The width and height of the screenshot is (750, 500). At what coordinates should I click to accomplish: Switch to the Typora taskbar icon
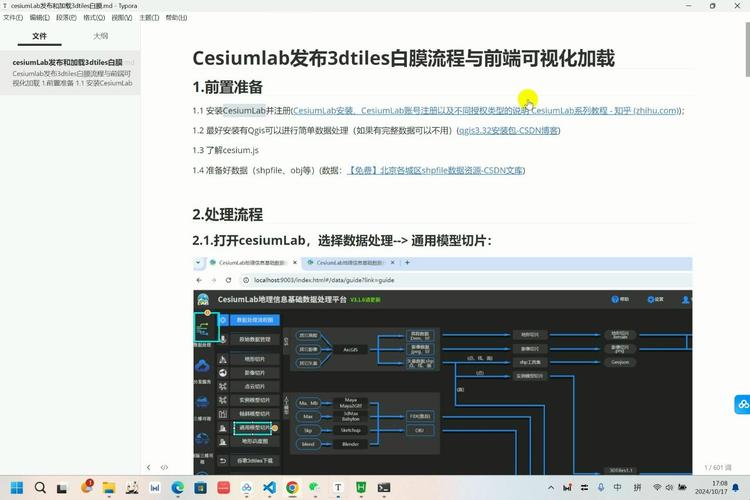tap(338, 488)
